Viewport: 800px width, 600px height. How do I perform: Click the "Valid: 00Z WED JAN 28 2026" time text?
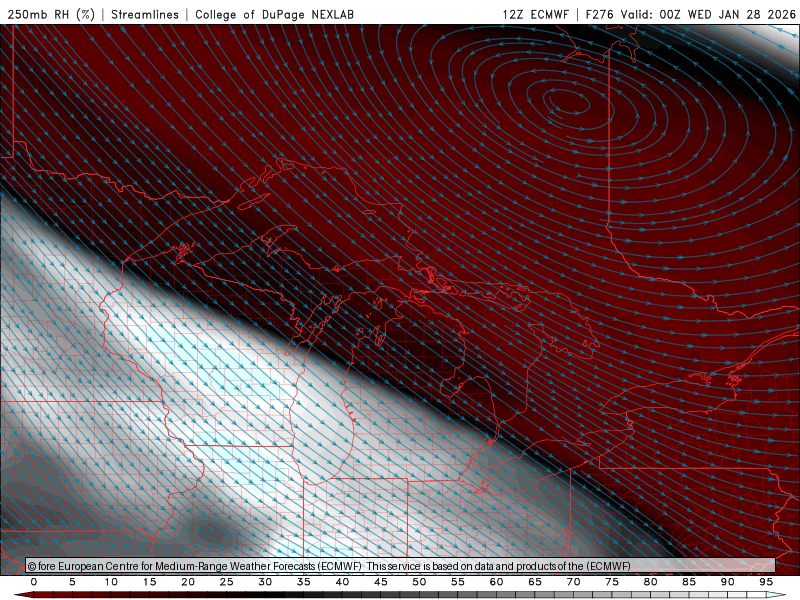pyautogui.click(x=708, y=14)
